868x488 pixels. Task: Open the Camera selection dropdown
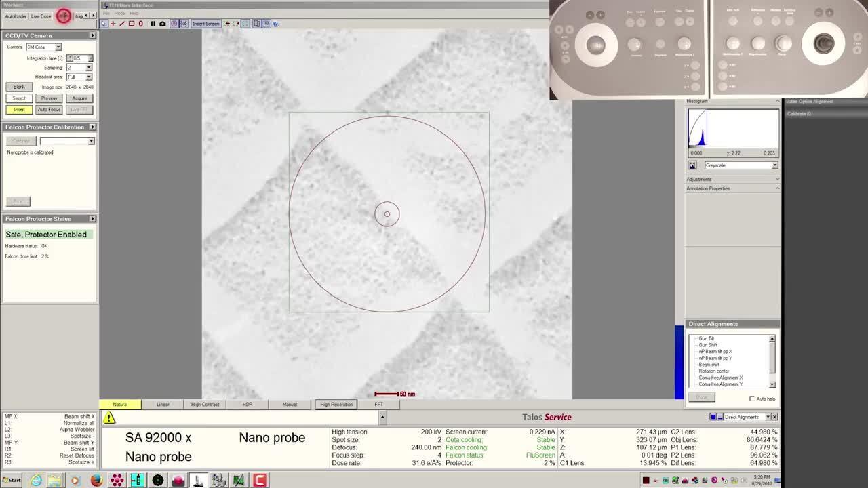pos(58,47)
